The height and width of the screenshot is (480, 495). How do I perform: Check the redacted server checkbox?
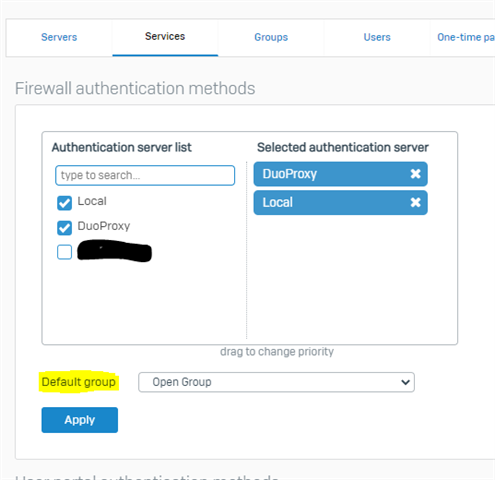64,252
